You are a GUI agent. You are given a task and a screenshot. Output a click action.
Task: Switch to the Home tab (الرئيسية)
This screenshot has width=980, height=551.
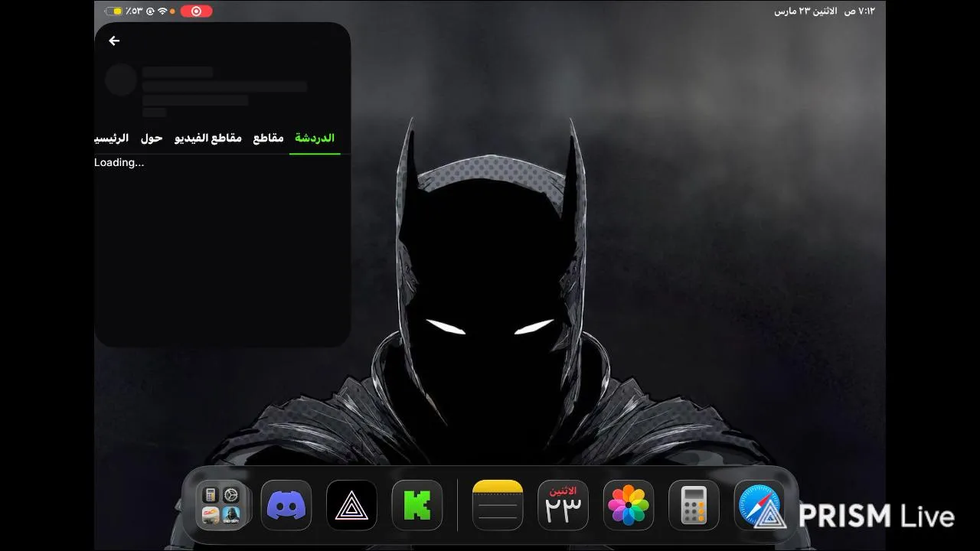tap(111, 139)
